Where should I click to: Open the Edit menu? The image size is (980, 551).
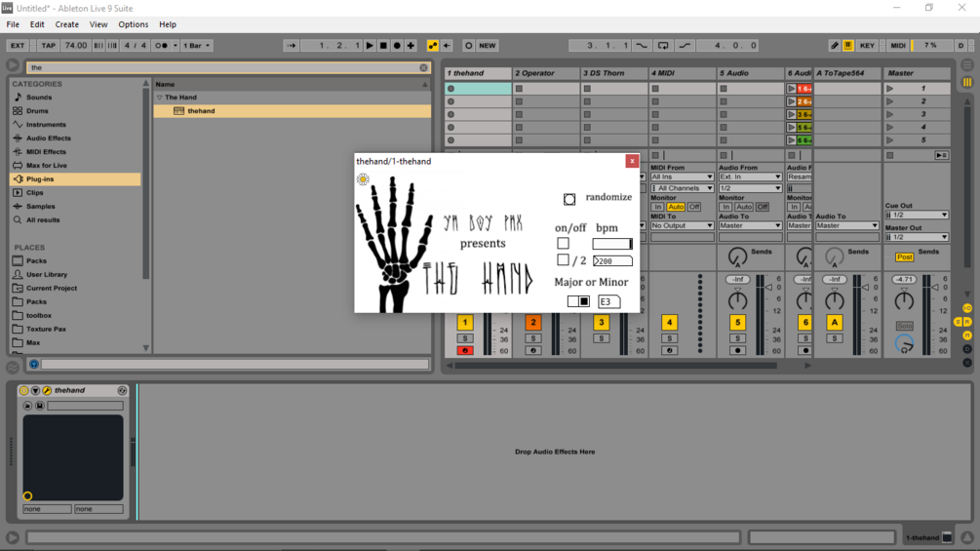pyautogui.click(x=37, y=24)
